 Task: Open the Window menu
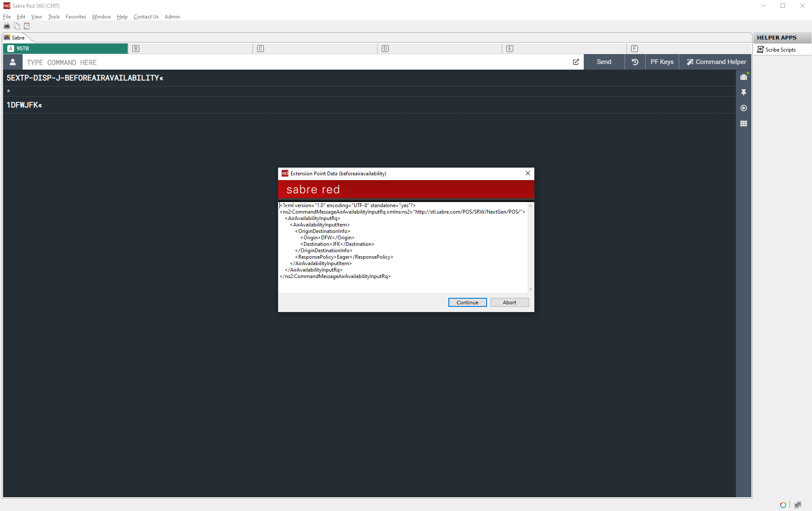point(101,17)
